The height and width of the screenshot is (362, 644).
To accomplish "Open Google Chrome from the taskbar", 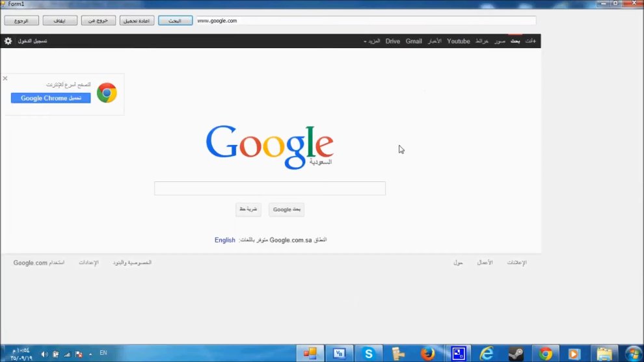I will click(x=546, y=354).
